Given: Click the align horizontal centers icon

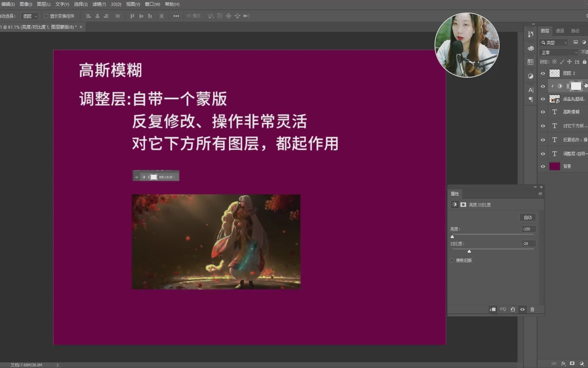Looking at the screenshot, I should (97, 16).
